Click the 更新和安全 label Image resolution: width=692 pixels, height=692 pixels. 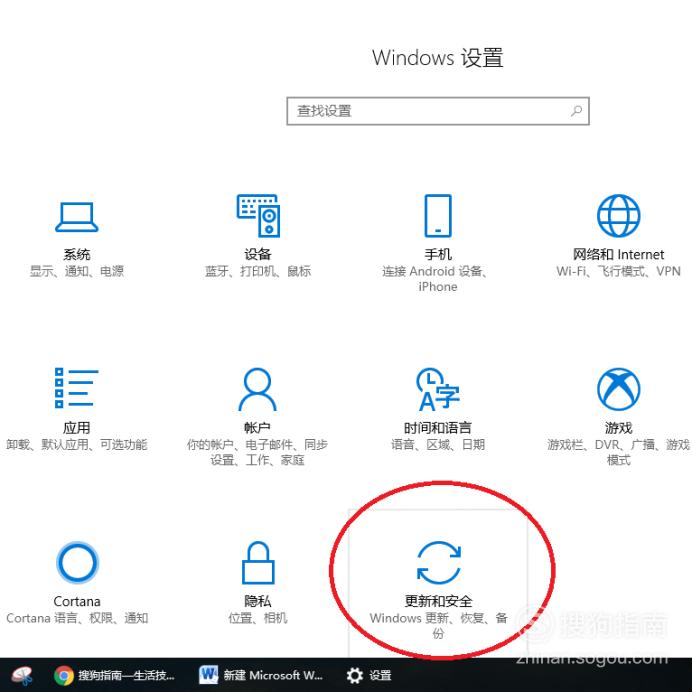point(438,601)
